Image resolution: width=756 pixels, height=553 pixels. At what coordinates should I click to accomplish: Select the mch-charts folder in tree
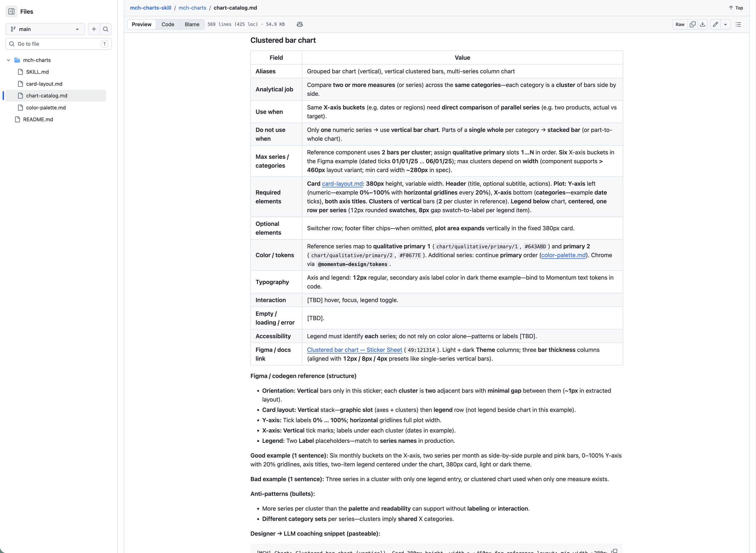tap(37, 60)
